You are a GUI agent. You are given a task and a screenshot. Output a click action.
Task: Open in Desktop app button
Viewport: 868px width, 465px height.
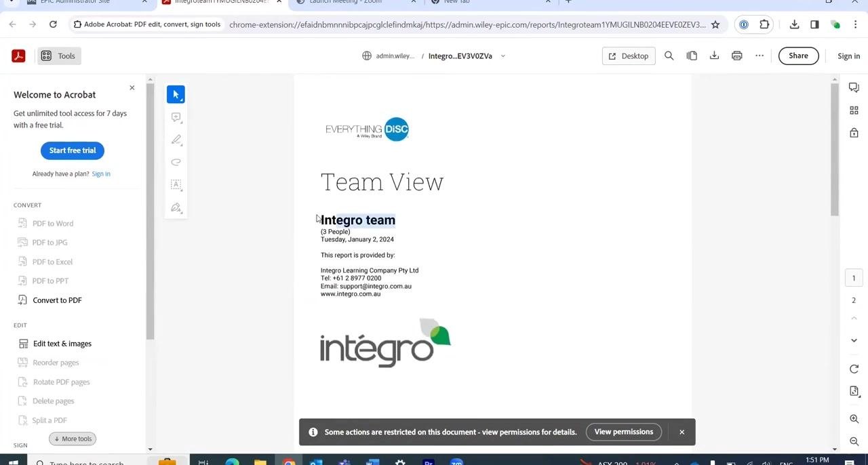click(x=629, y=56)
